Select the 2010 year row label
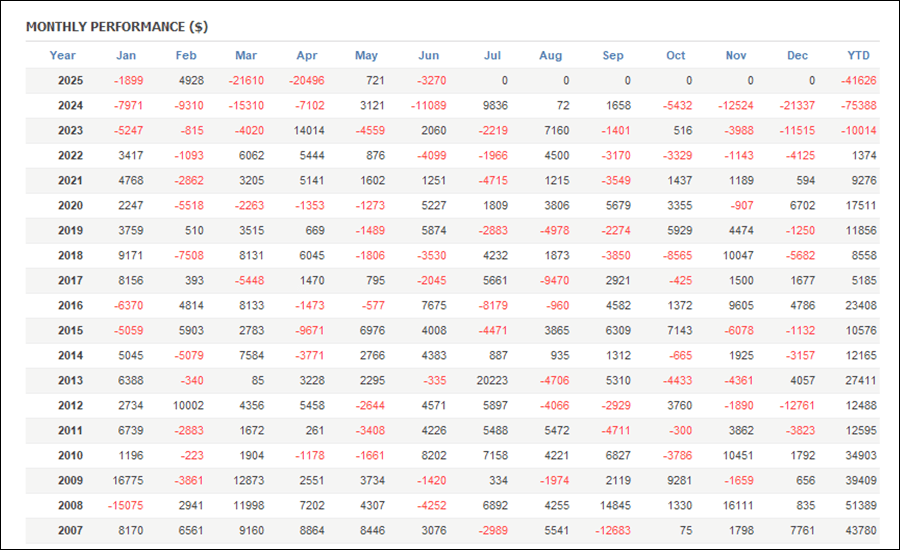This screenshot has width=900, height=550. pyautogui.click(x=70, y=455)
